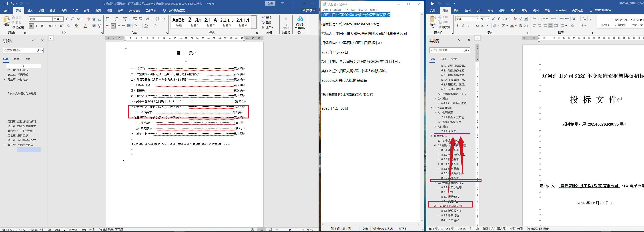Image resolution: width=644 pixels, height=232 pixels.
Task: Click Save to Baidu Netdisk (保存到百度网盘) icon
Action: click(300, 22)
